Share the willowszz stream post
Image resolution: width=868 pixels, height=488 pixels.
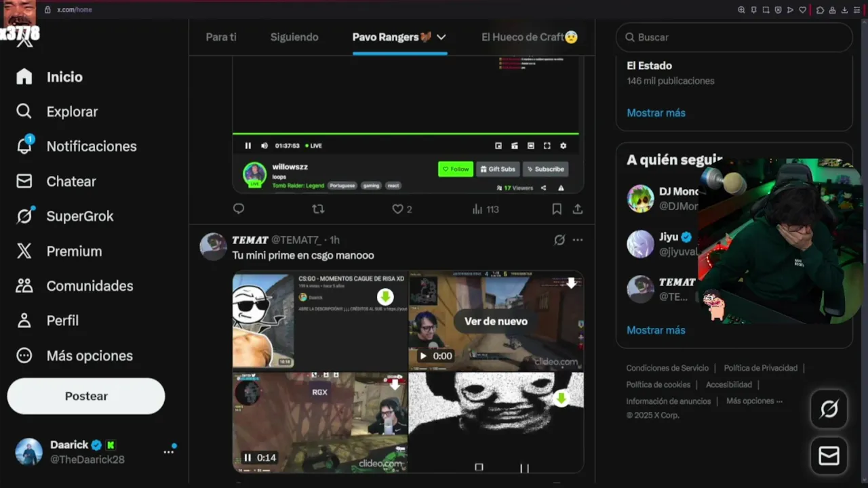(578, 209)
